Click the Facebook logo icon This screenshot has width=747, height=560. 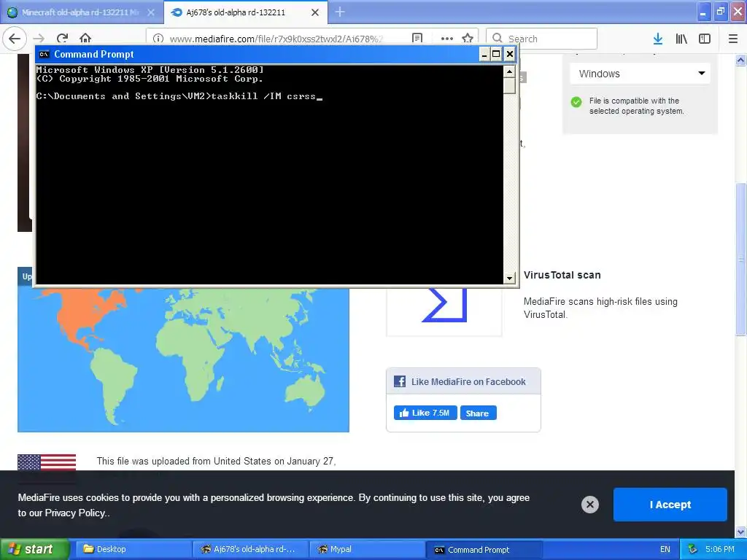point(399,381)
